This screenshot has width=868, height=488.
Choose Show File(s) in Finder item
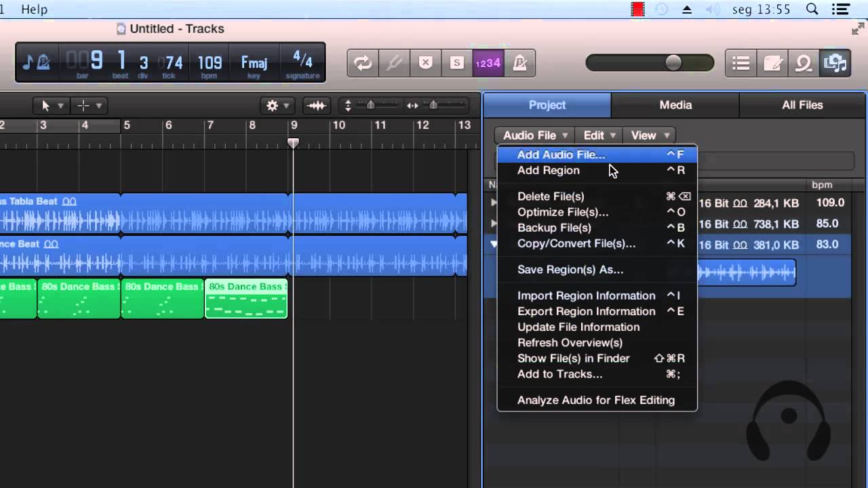coord(597,358)
